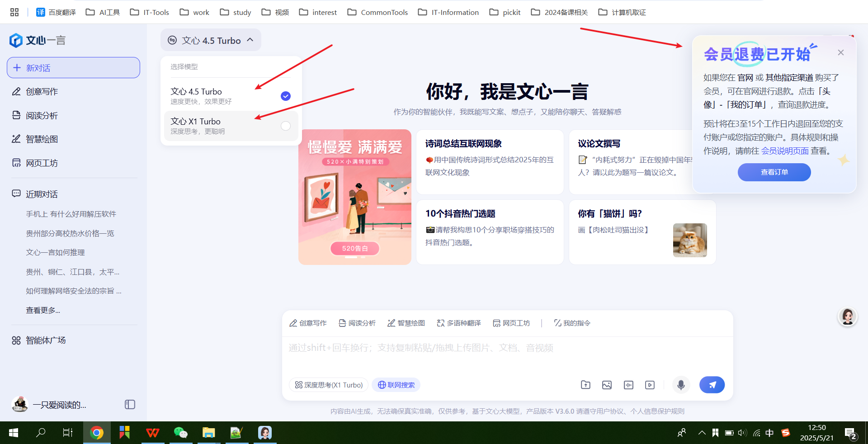Click the floating assistant avatar icon
The image size is (868, 444).
[848, 316]
